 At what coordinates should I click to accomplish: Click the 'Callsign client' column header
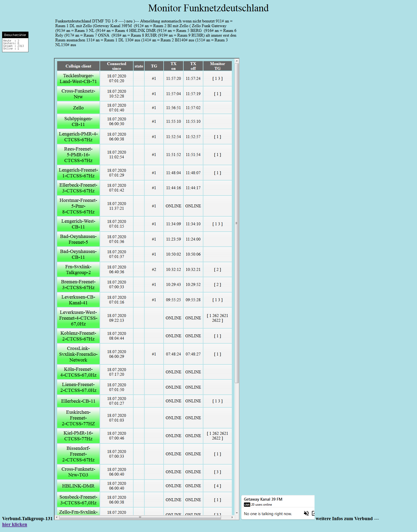point(78,66)
